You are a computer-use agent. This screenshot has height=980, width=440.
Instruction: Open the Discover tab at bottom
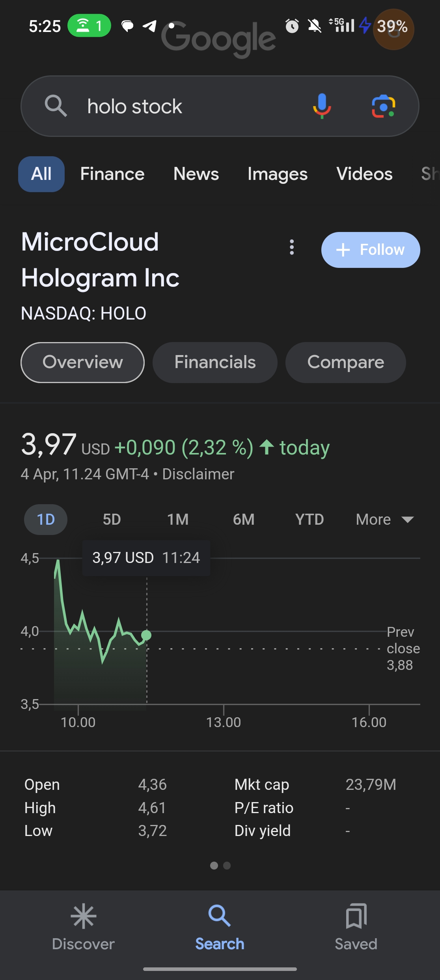tap(83, 927)
